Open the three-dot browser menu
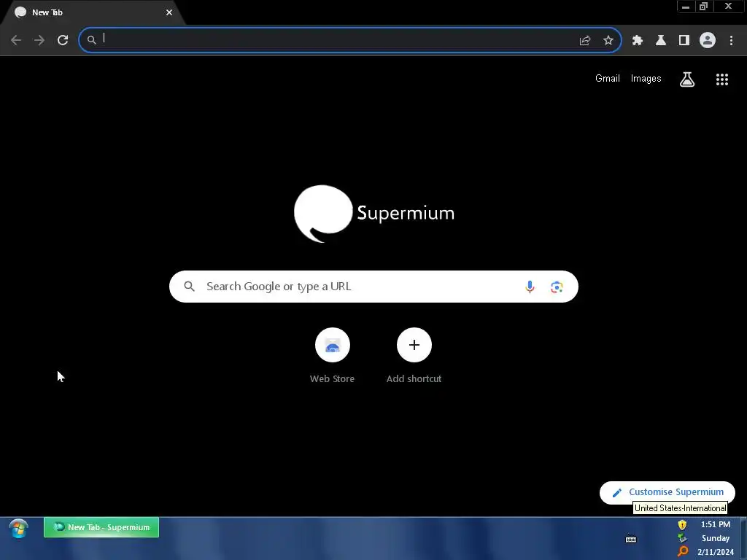 coord(731,41)
